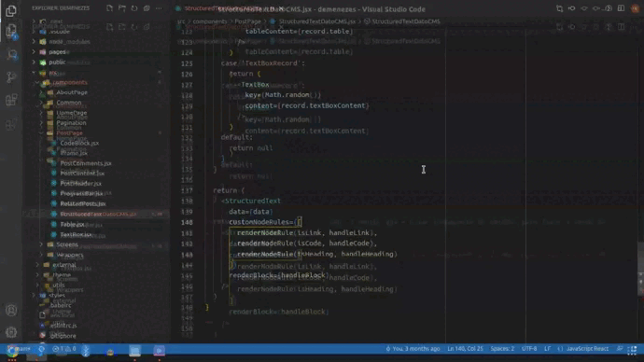The image size is (644, 362).
Task: Open Table.jsx file
Action: point(72,224)
